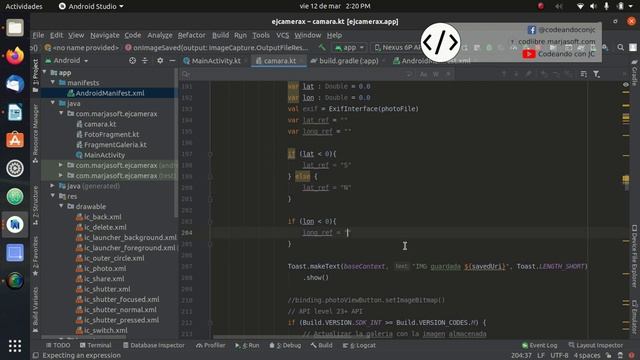Toggle Regex option in find bar

pos(448,74)
